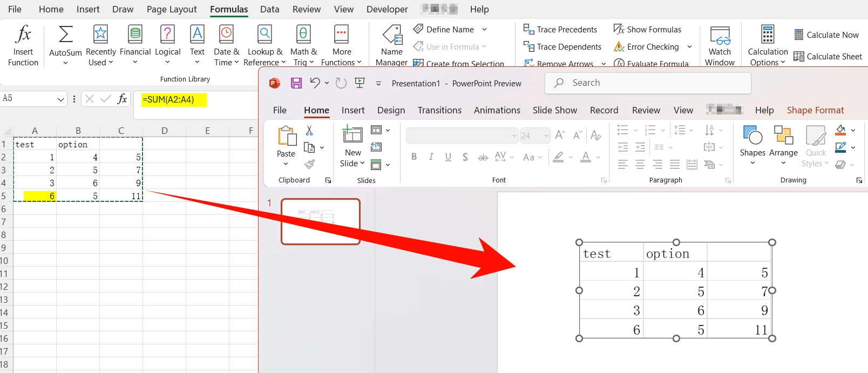Open Calculation Options in Excel
868x373 pixels.
tap(768, 45)
